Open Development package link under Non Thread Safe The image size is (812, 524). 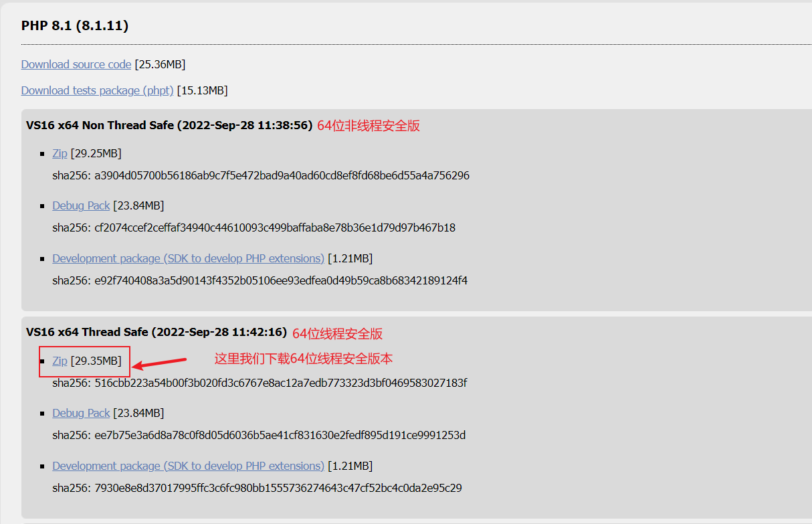pos(189,258)
